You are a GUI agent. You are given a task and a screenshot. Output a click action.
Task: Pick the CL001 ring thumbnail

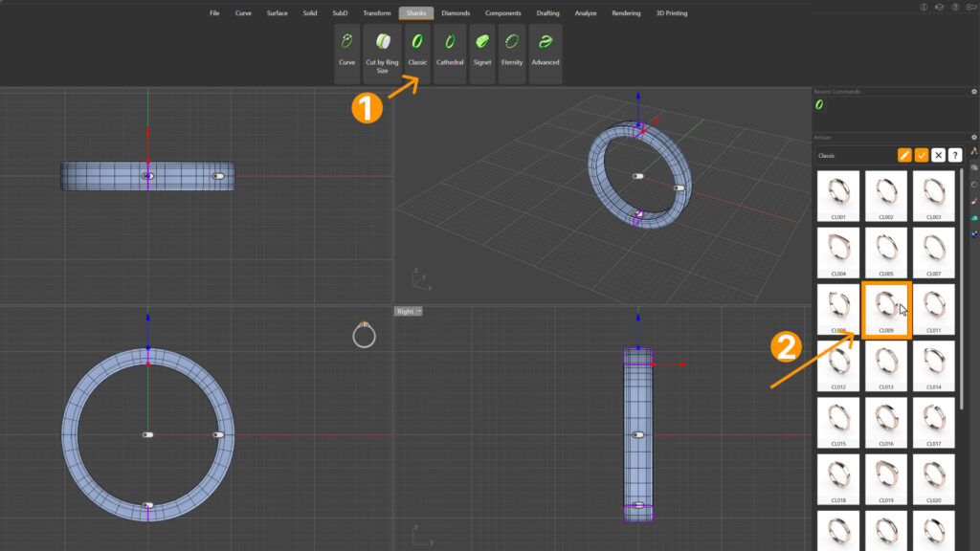point(838,194)
